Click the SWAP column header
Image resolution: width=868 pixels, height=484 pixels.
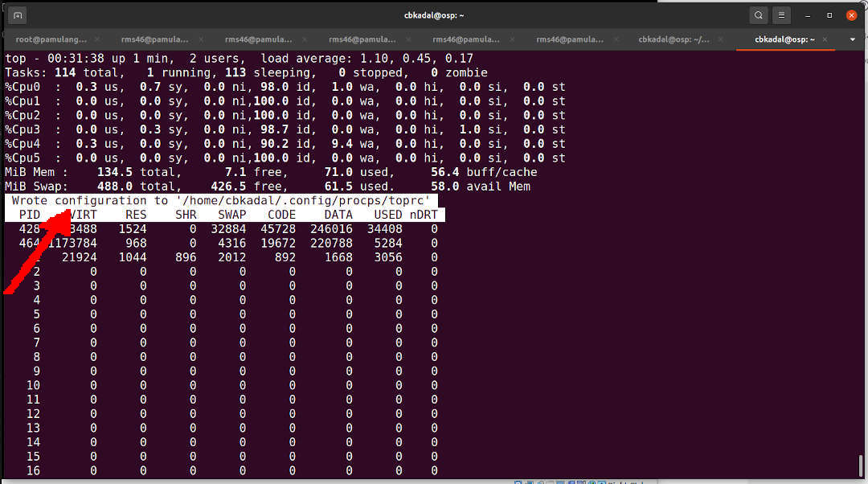[232, 215]
